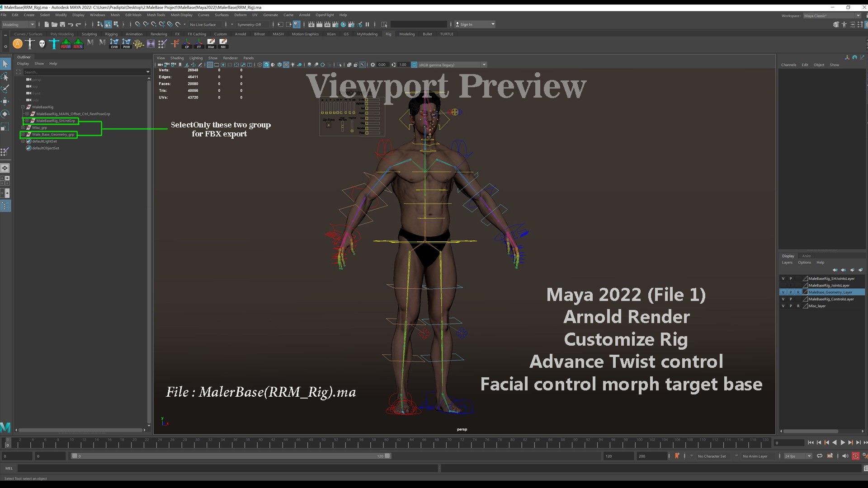The image size is (868, 488).
Task: Toggle visibility V of MaleBaseRig_SHJointsLayer
Action: [783, 279]
